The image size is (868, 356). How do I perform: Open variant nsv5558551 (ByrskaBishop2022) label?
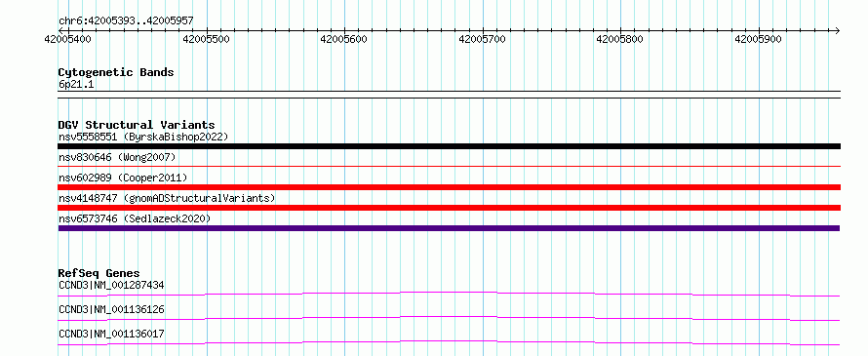click(x=143, y=137)
